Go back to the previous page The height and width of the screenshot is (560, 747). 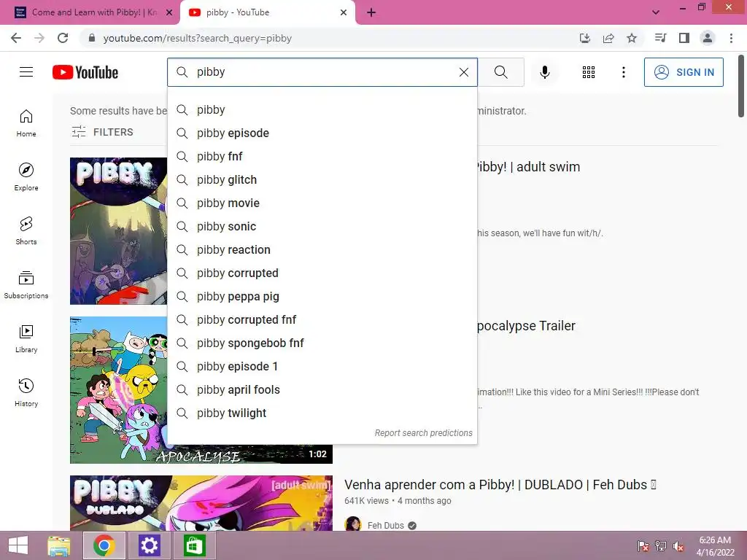coord(16,38)
